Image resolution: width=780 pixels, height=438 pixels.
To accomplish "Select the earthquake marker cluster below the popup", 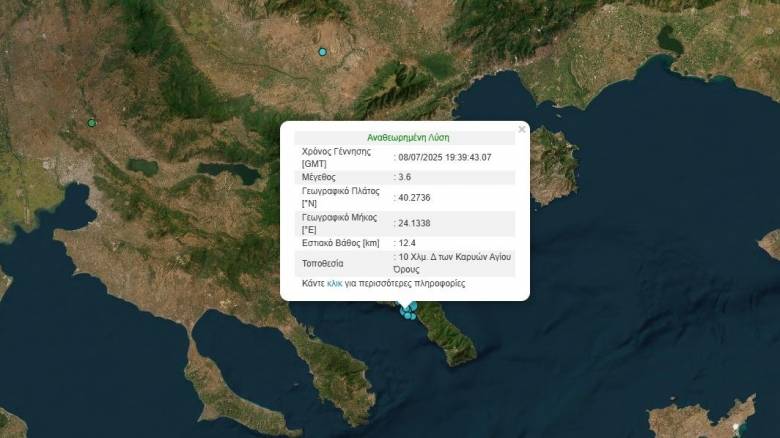I will click(408, 311).
